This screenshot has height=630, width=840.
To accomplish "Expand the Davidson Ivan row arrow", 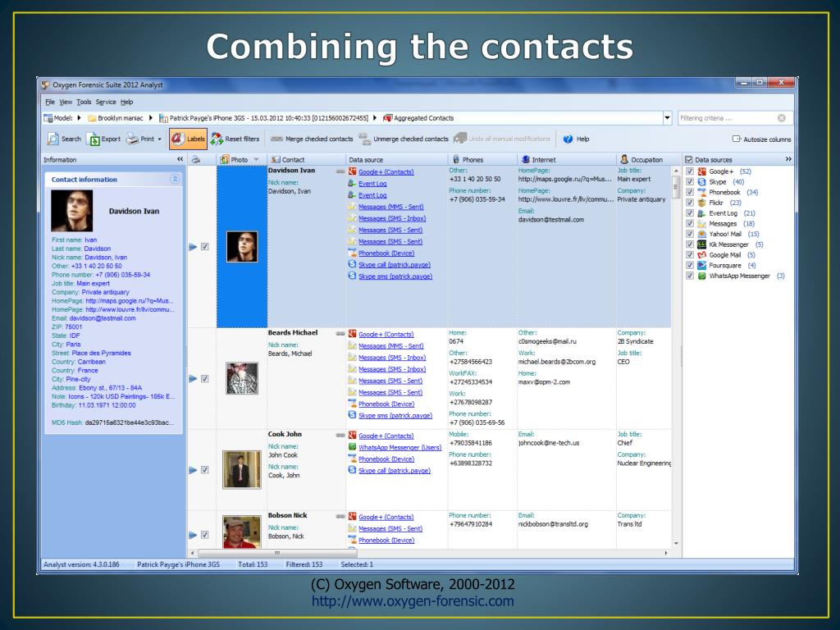I will tap(193, 247).
